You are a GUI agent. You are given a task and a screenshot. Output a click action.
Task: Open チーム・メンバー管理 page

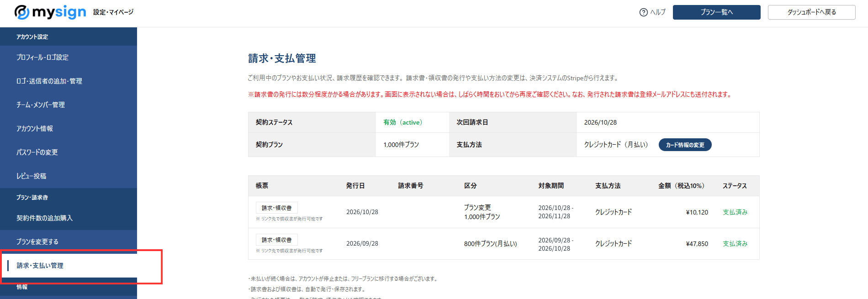click(x=69, y=105)
